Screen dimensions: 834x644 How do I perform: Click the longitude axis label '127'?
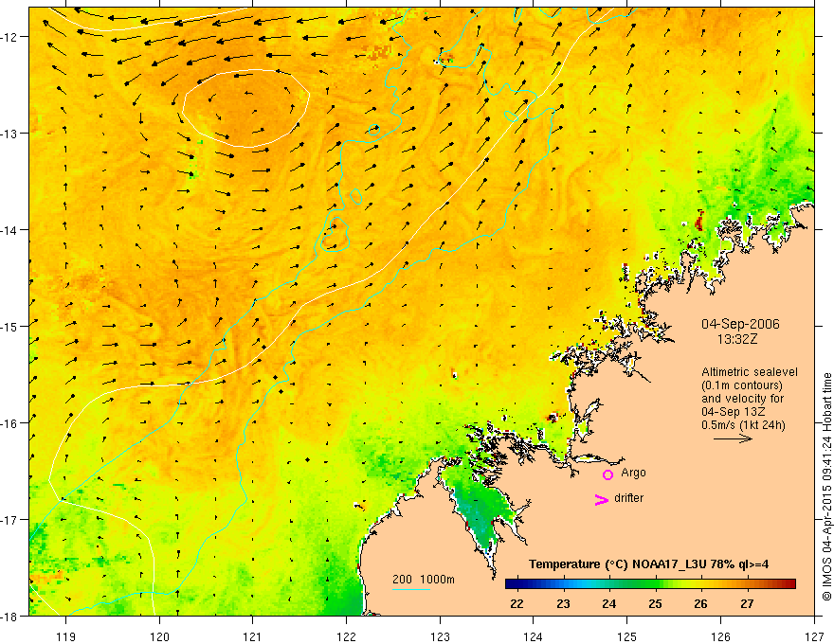coord(814,636)
